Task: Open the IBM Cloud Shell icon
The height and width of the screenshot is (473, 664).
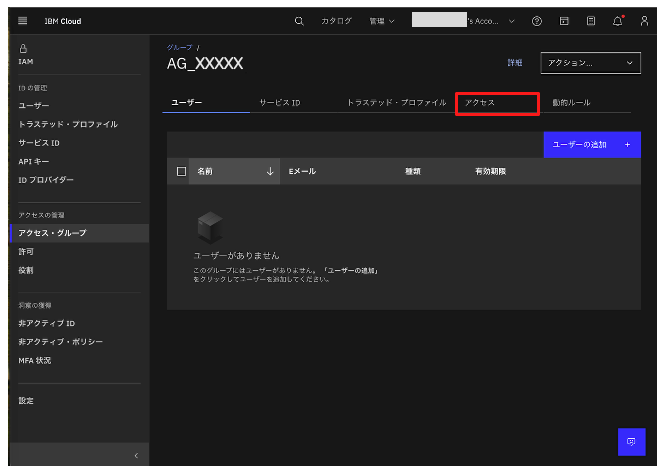Action: [x=564, y=20]
